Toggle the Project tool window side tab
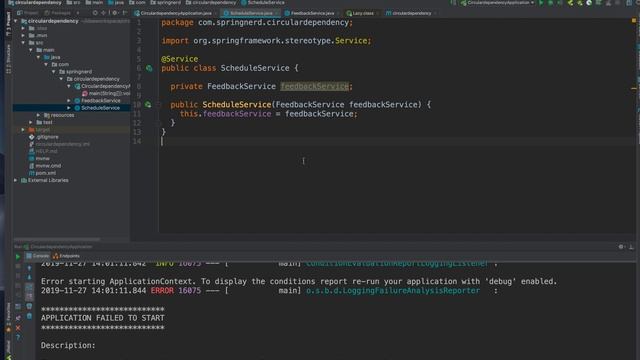 pyautogui.click(x=9, y=24)
